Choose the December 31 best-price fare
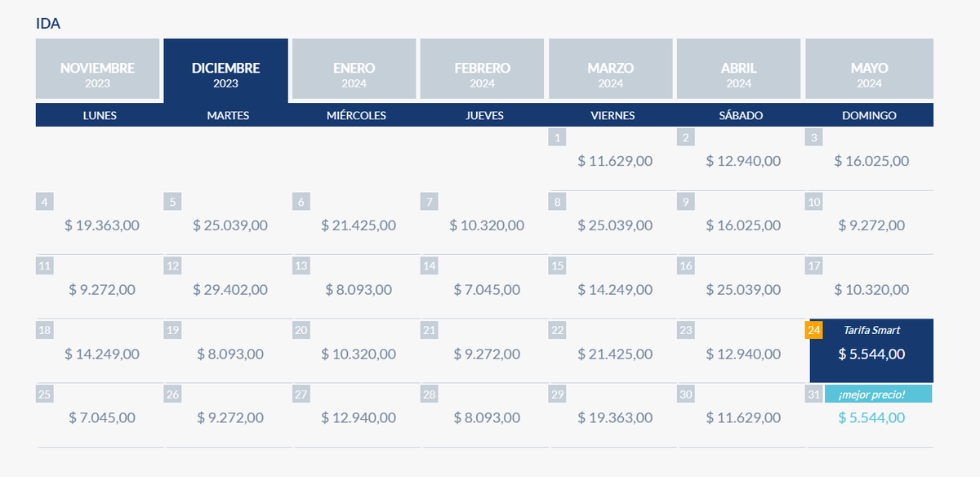Screen dimensions: 980x477 click(871, 417)
